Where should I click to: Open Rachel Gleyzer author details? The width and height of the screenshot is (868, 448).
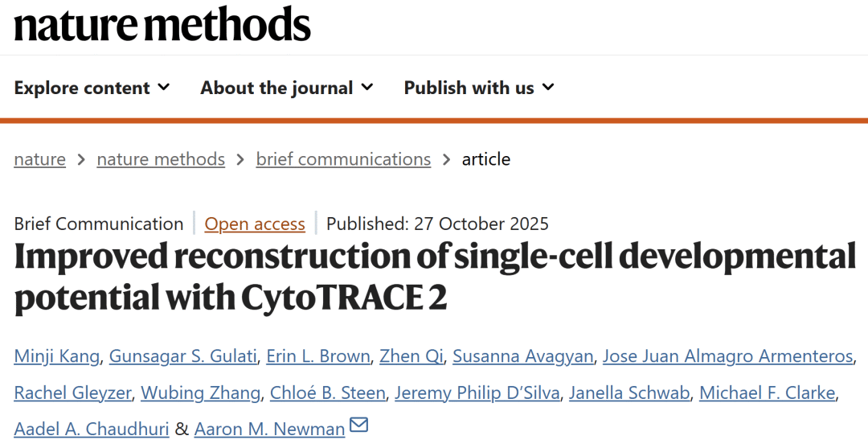(x=72, y=393)
